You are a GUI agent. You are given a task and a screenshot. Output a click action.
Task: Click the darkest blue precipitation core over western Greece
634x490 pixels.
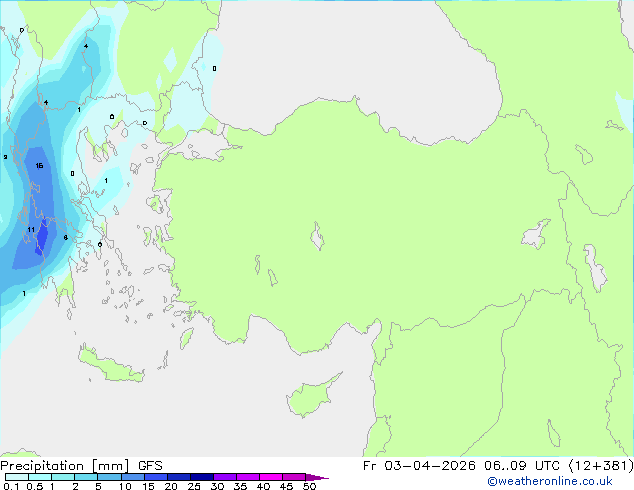(41, 237)
